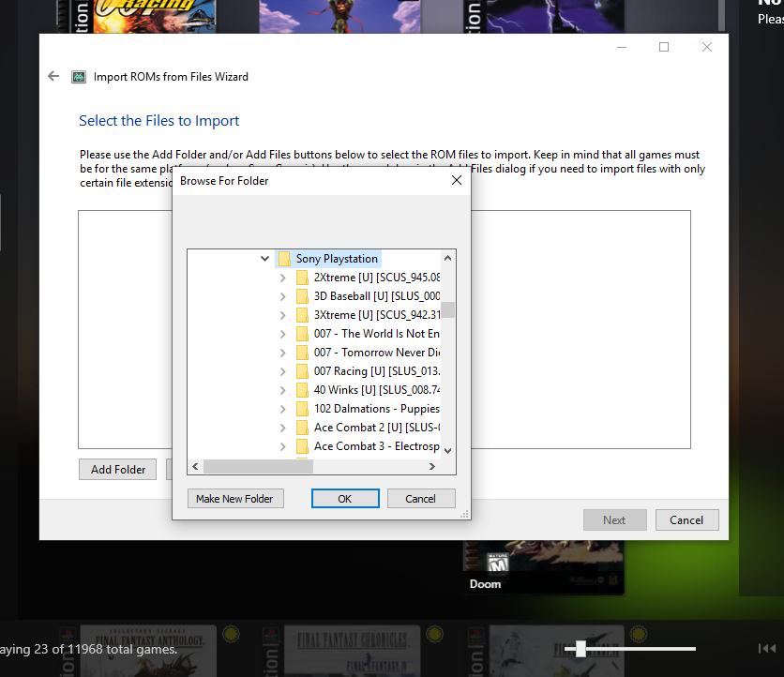Click folder icon next to Ace Combat 2

(302, 427)
